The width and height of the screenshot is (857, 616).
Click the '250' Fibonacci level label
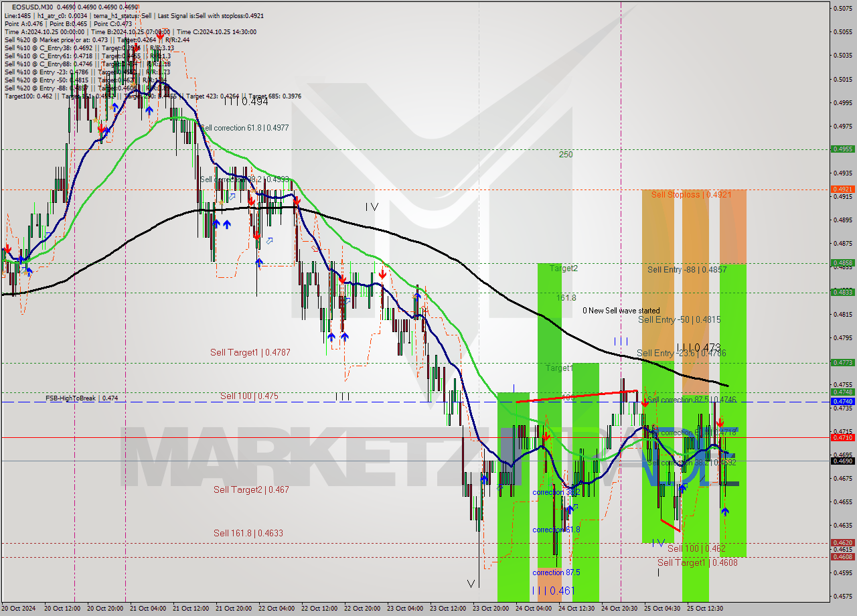point(566,154)
